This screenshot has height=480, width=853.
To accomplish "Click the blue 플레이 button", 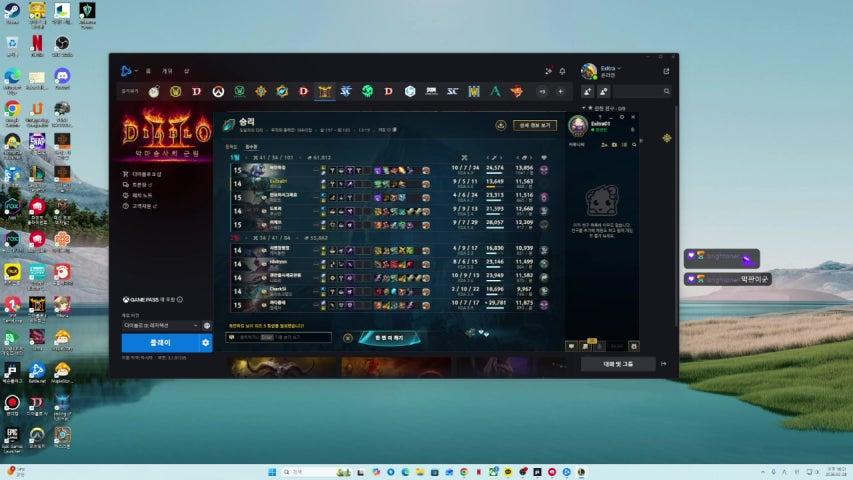I will click(160, 343).
